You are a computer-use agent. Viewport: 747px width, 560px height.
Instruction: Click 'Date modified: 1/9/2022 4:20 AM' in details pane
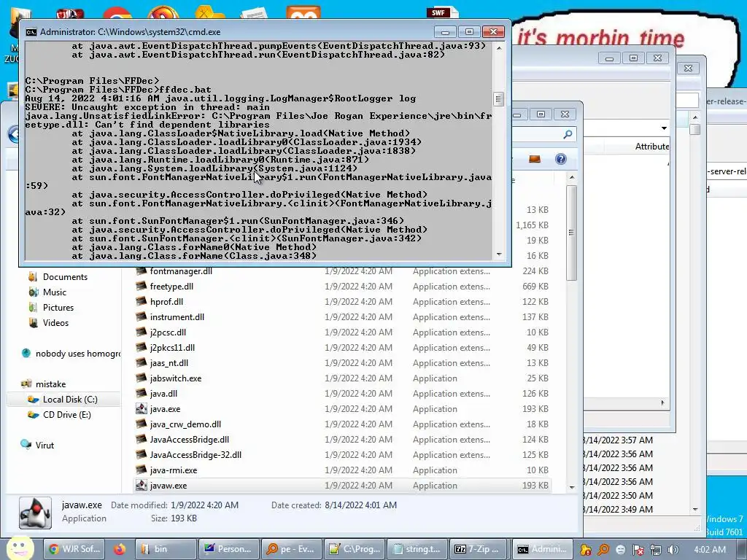tap(174, 505)
